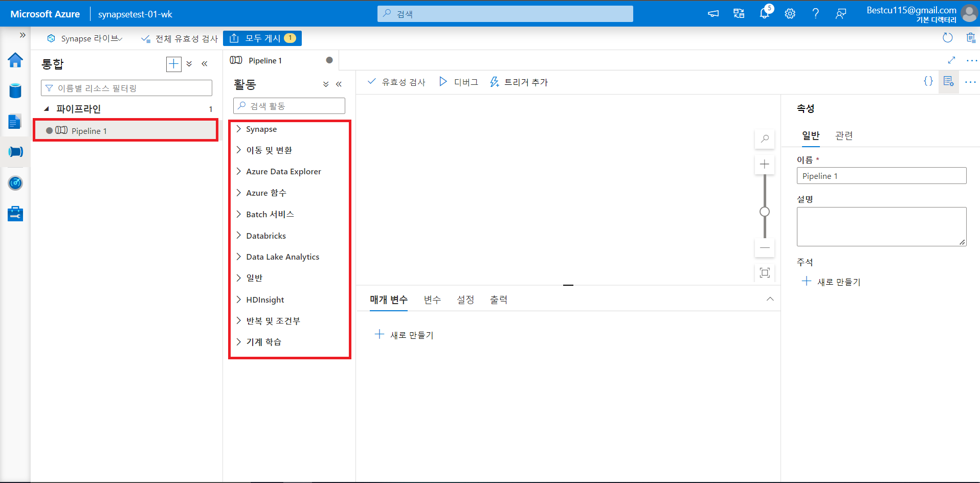
Task: Run 유효성 검사 on the pipeline
Action: coord(396,82)
